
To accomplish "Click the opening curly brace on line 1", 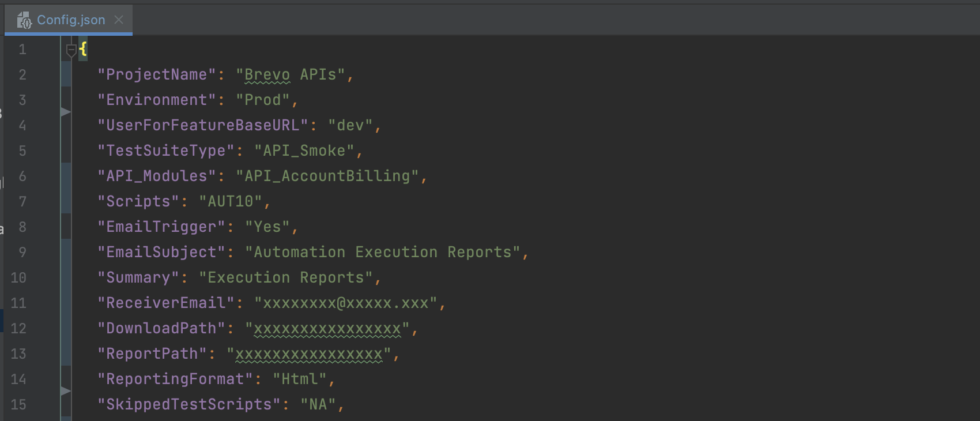I will click(83, 49).
